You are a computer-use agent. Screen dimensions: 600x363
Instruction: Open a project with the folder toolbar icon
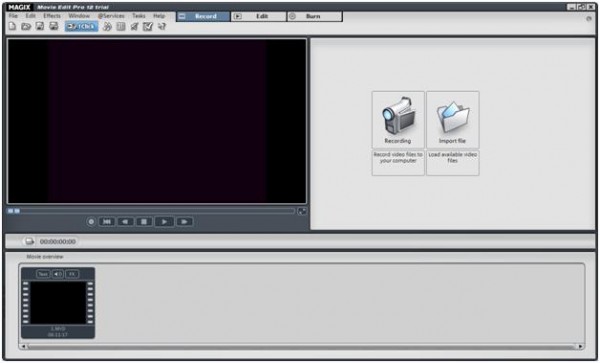coord(26,26)
